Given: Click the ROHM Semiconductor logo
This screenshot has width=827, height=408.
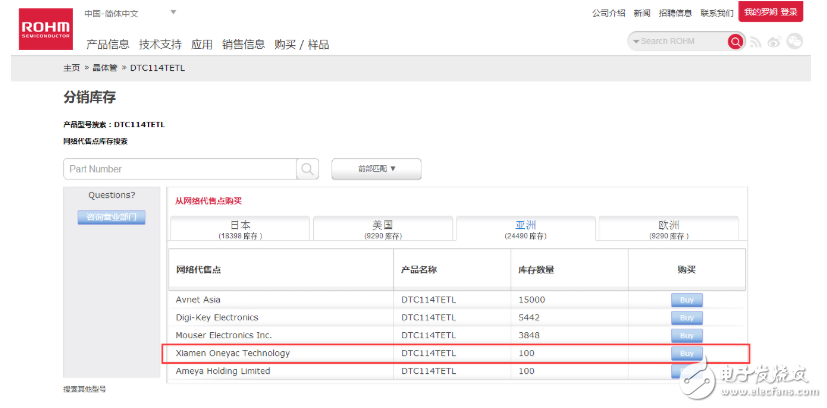Looking at the screenshot, I should coord(45,29).
